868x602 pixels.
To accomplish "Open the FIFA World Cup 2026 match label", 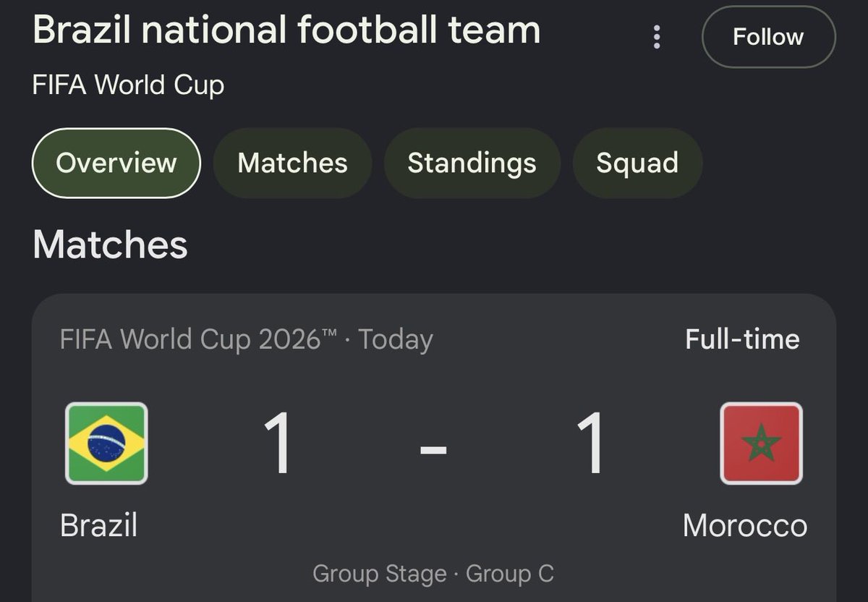I will pyautogui.click(x=199, y=339).
